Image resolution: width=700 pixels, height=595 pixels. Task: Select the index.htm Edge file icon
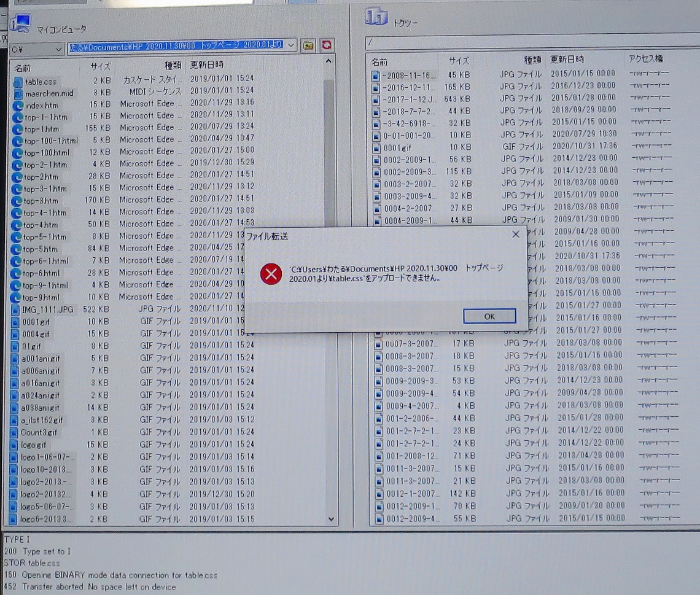[18, 106]
